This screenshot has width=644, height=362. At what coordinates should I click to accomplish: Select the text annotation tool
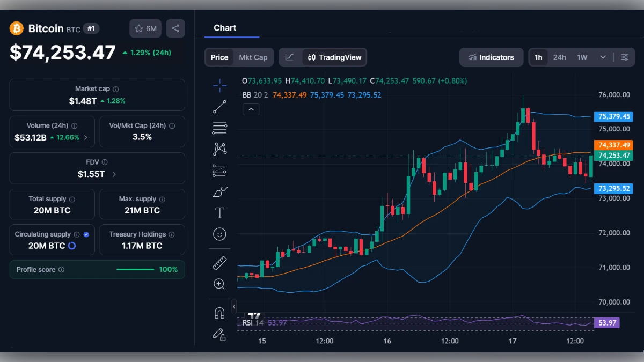click(x=219, y=212)
